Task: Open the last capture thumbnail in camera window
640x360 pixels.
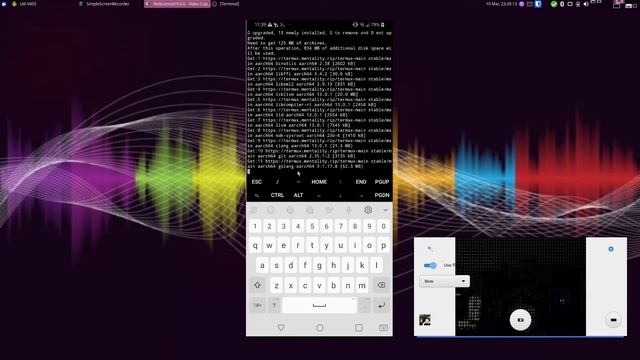Action: tap(425, 320)
